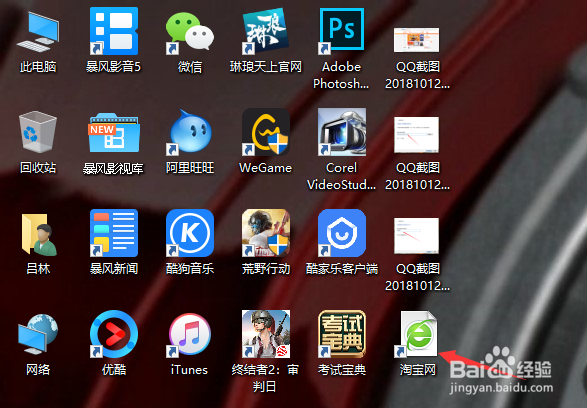
Task: Click the iTunes text label
Action: (x=189, y=370)
